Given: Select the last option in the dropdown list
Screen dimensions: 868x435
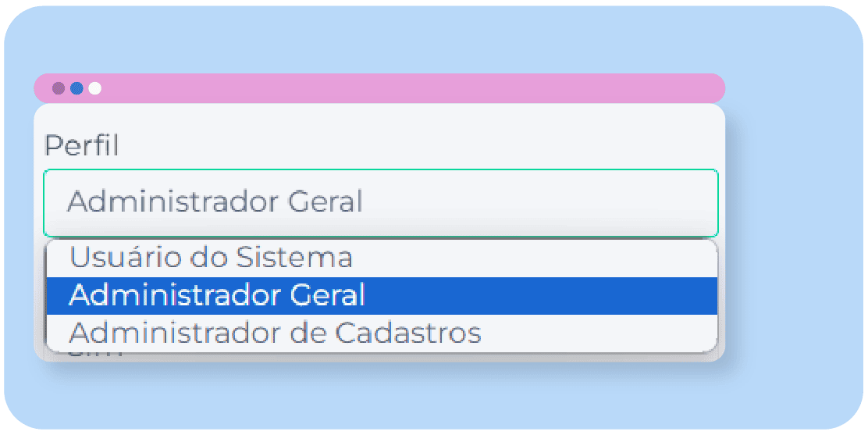Looking at the screenshot, I should coord(275,333).
